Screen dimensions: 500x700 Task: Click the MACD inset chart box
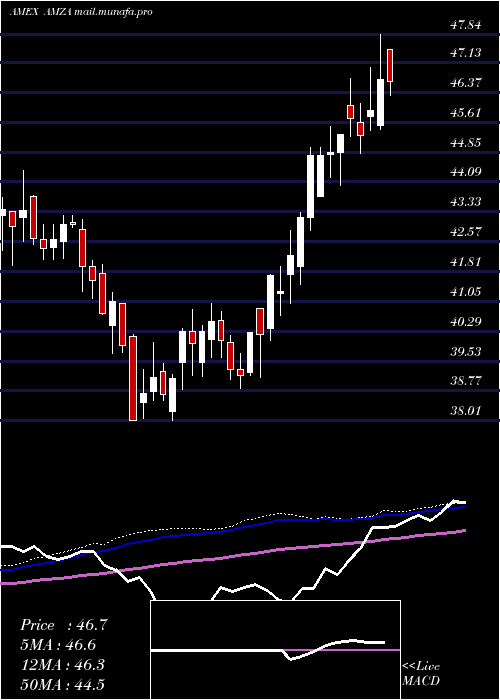(x=275, y=650)
